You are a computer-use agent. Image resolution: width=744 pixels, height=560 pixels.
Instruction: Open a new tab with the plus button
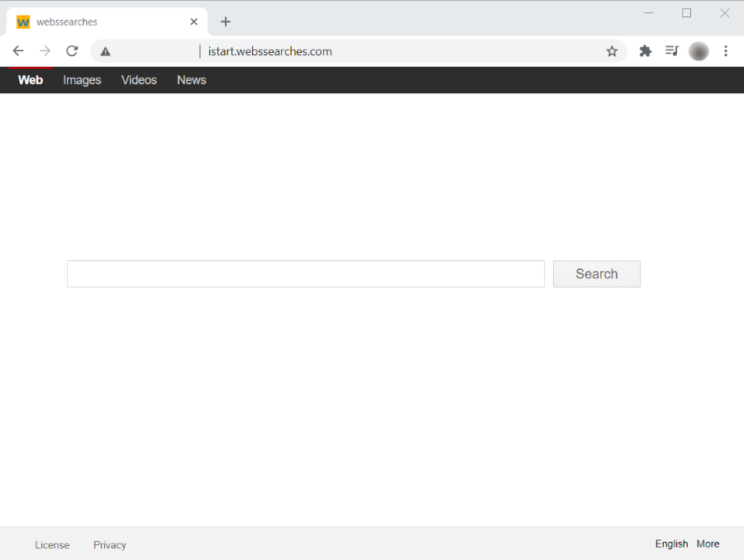pos(226,21)
